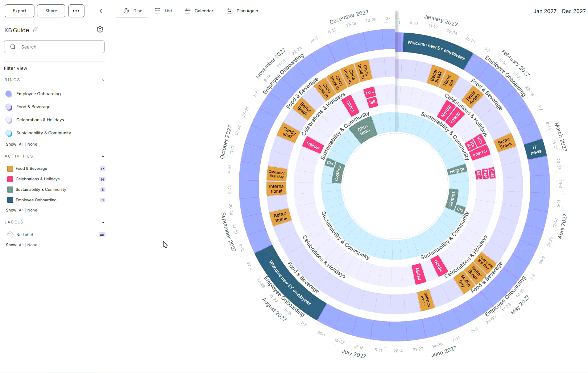Select the Cinnamon Bun Day event

tap(277, 174)
